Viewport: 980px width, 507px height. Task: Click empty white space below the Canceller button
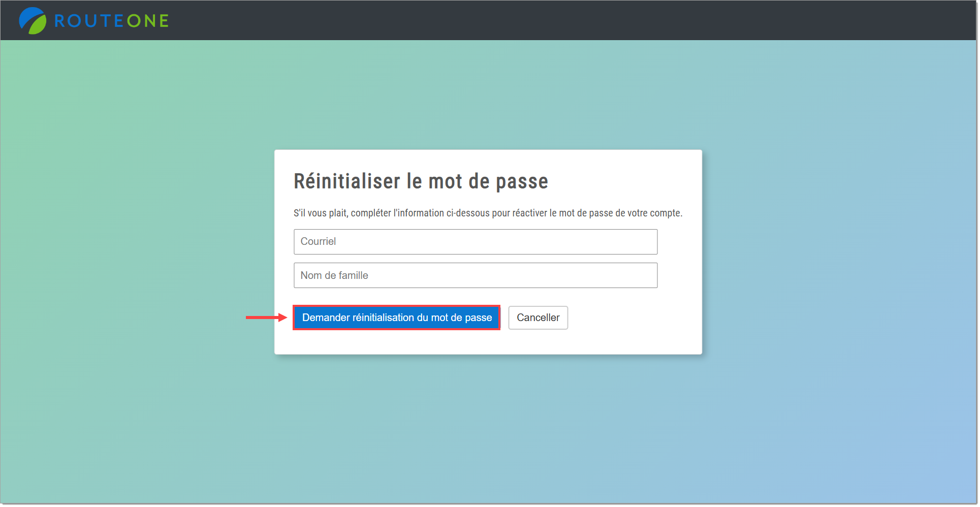click(539, 342)
